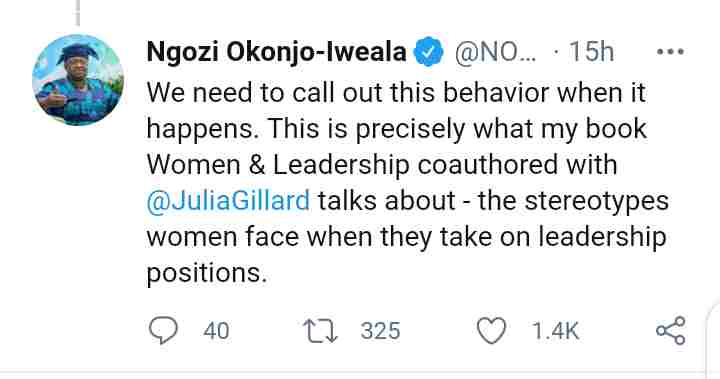Click 'women face when they take on leadership' line
Screen dimensions: 720x379
(x=406, y=238)
